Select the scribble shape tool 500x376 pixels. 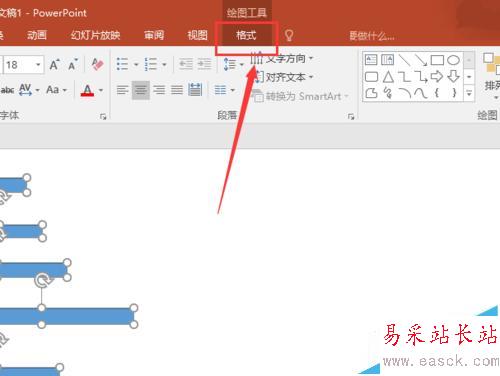[388, 93]
